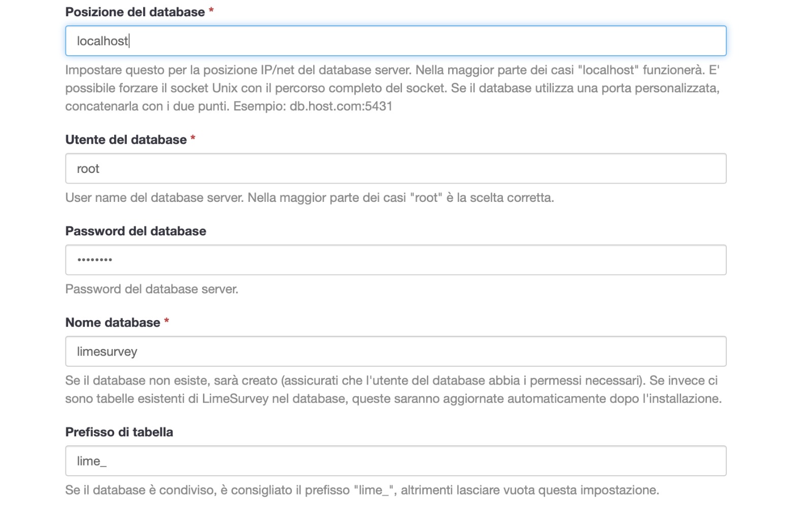Select the Nome database field containing limesurvey
Viewport: 812px width, 526px height.
(395, 351)
